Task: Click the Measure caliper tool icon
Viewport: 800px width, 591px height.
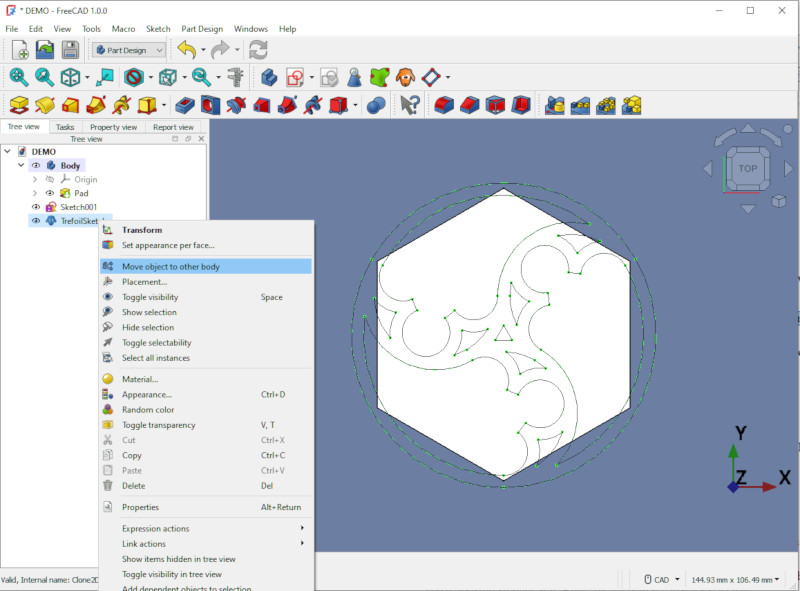Action: [236, 77]
